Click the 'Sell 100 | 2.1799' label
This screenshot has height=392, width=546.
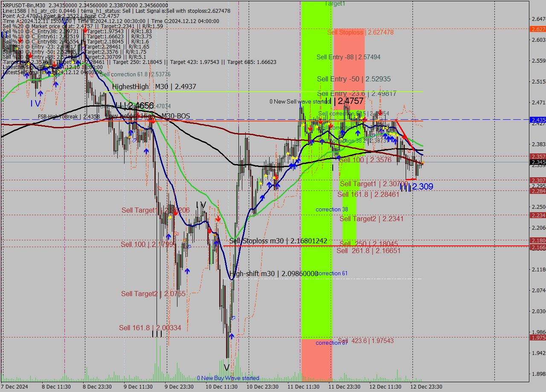[x=147, y=245]
